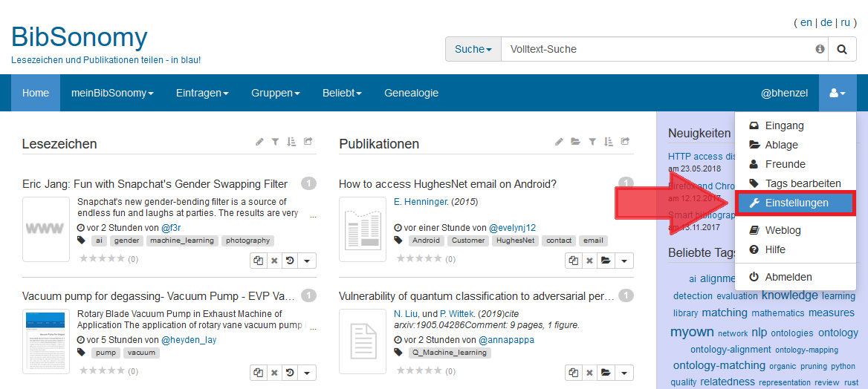868x389 pixels.
Task: Open user link @evelynj12
Action: 513,227
